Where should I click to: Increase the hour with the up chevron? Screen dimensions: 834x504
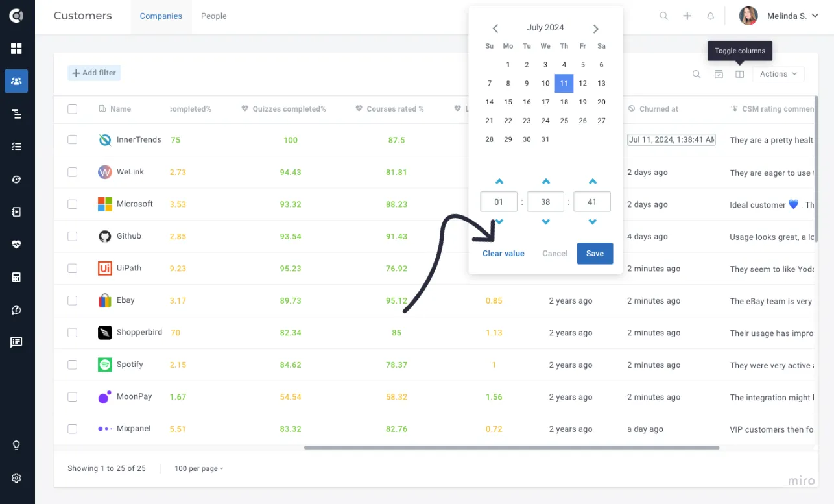pos(499,182)
